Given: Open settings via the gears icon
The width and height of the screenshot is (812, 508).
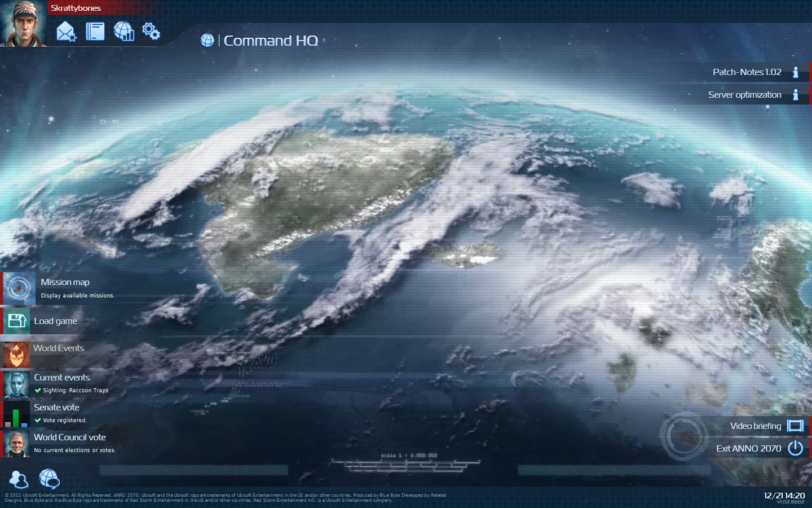Looking at the screenshot, I should point(151,30).
